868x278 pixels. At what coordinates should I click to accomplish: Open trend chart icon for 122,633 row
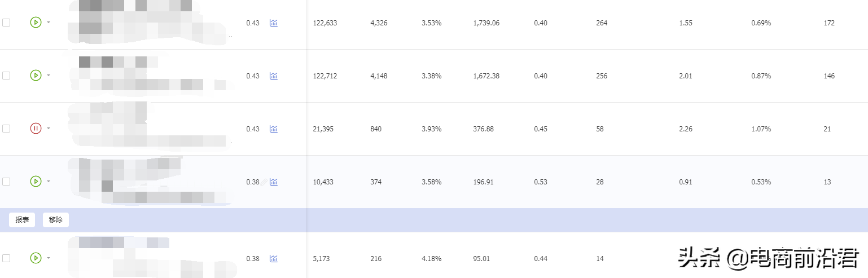coord(274,23)
